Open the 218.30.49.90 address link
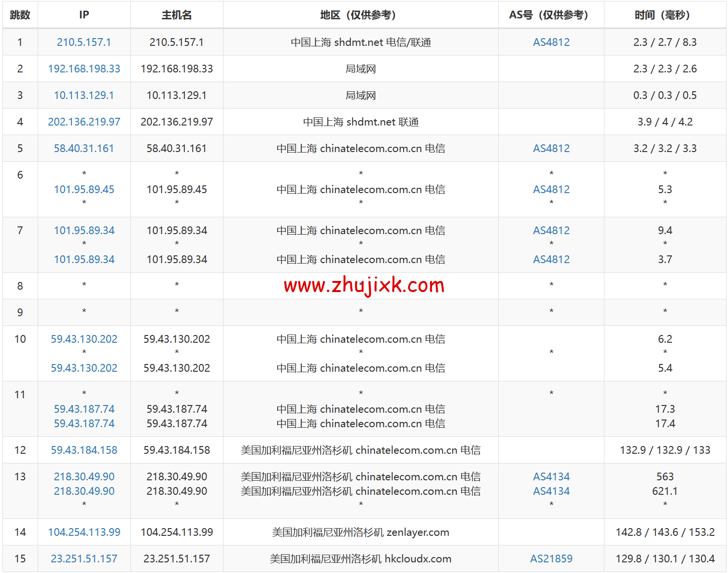Screen dimensions: 728x573 (x=84, y=476)
